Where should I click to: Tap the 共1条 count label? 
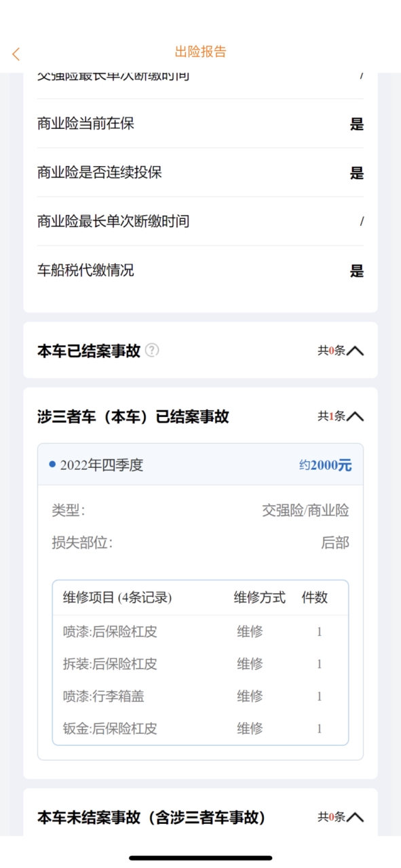tap(331, 416)
